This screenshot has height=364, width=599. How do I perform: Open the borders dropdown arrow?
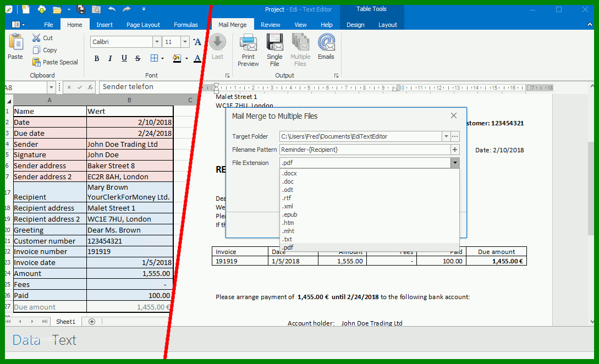click(x=162, y=58)
